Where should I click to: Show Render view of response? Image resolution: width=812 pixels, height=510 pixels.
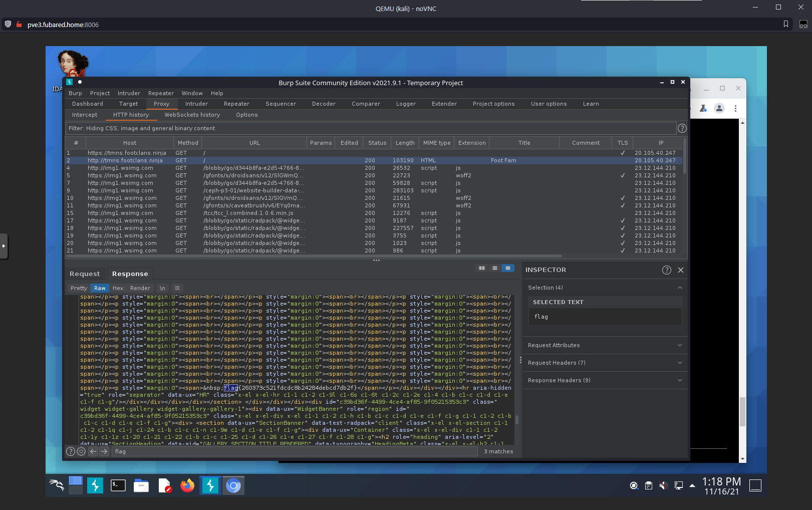140,288
